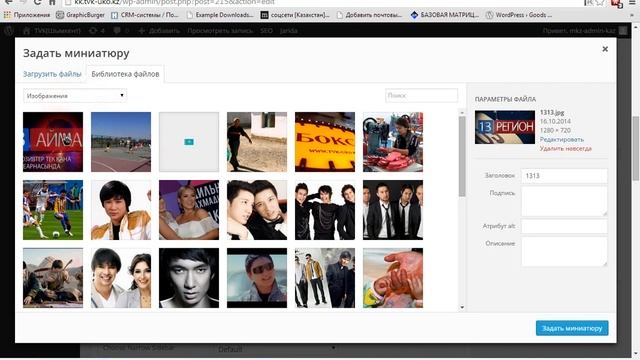Image resolution: width=640 pixels, height=360 pixels.
Task: Select three men in black outfits thumbnail
Action: click(325, 210)
